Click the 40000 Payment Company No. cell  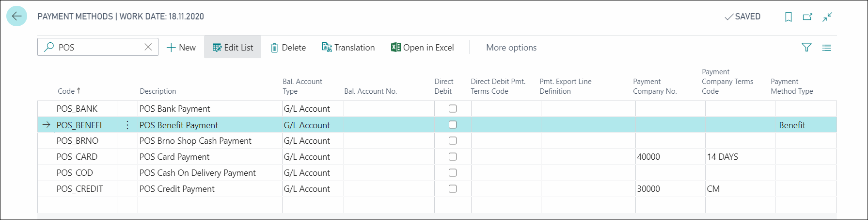click(670, 157)
